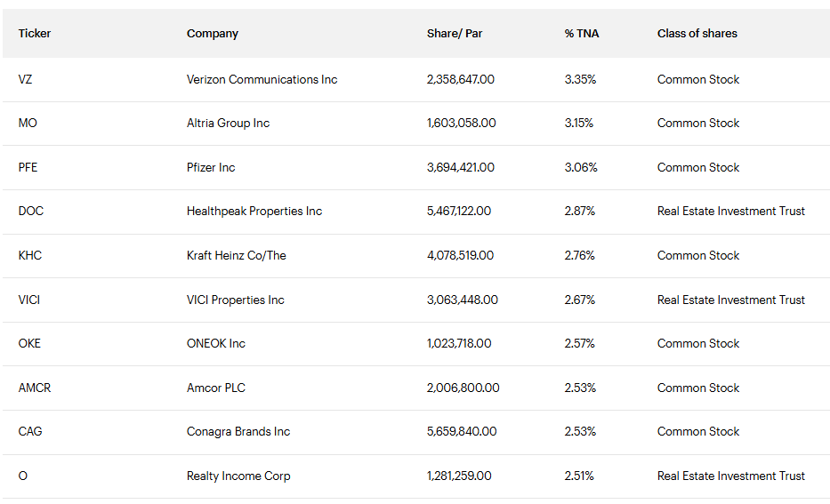Open Realty Income Corp entry
830x504 pixels.
tap(238, 476)
